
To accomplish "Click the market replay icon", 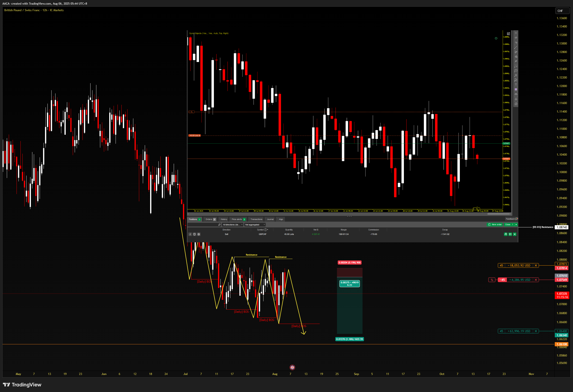I will tap(516, 104).
